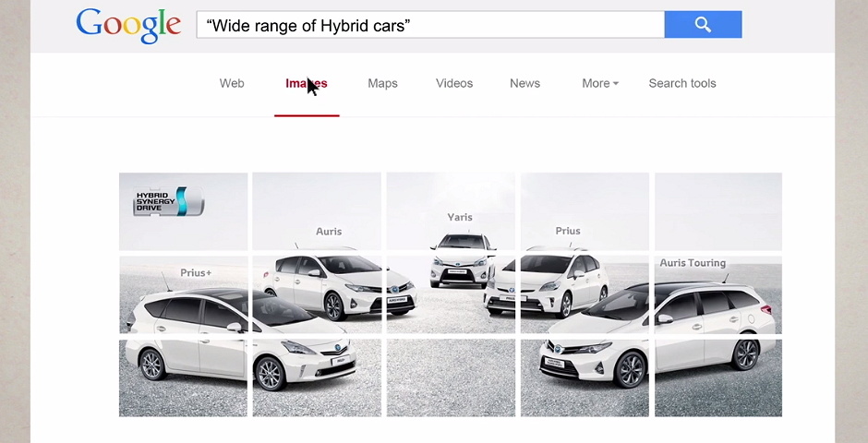Select the Auris Touring wagon image

657,331
